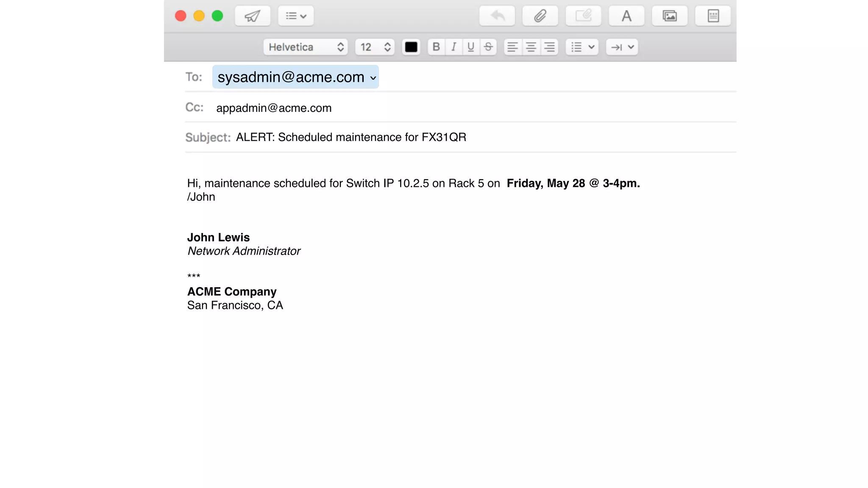
Task: Open the Helvetica font dropdown
Action: pos(306,47)
